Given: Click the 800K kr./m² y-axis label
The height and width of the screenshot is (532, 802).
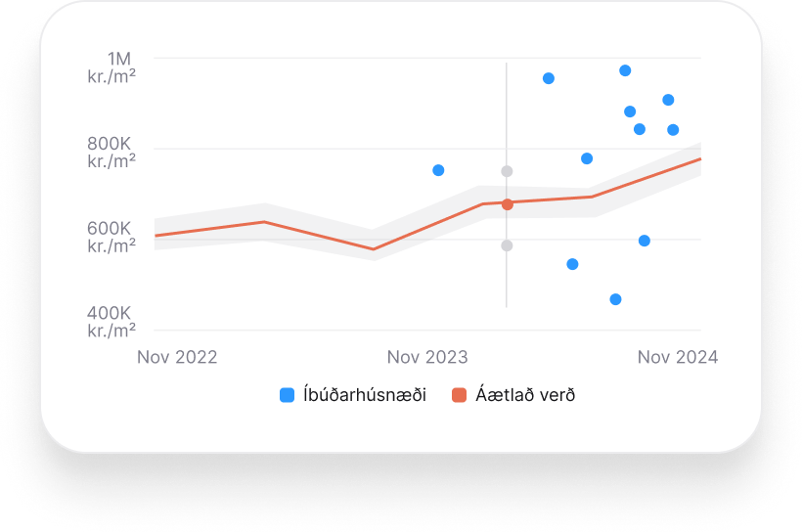Looking at the screenshot, I should (111, 152).
